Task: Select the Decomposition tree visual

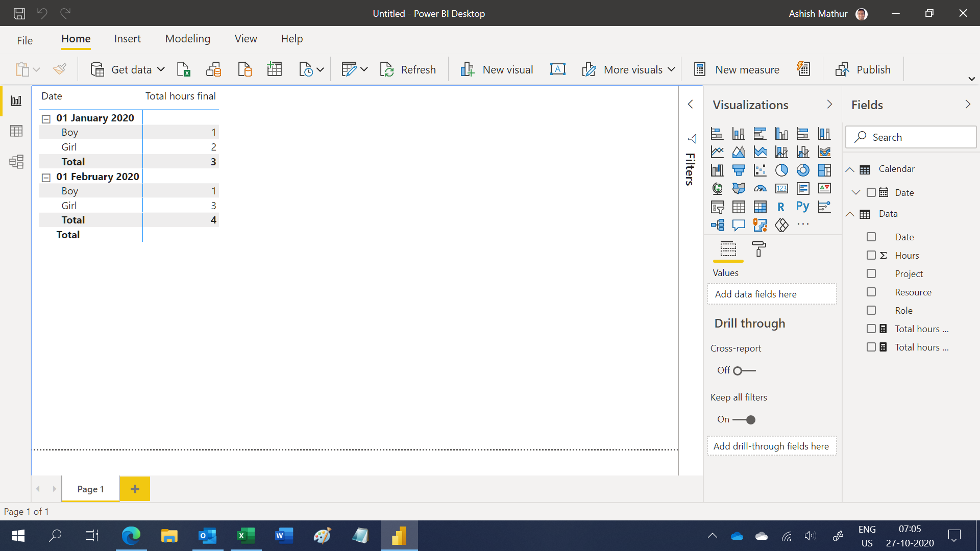Action: coord(717,225)
